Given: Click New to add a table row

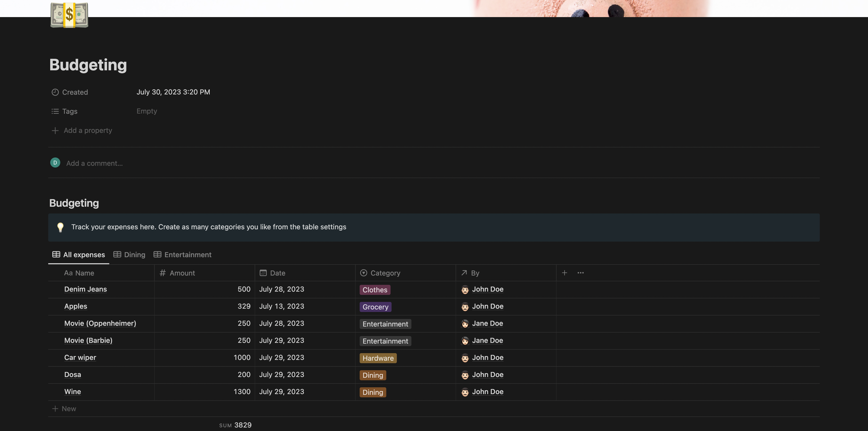Looking at the screenshot, I should pyautogui.click(x=68, y=409).
